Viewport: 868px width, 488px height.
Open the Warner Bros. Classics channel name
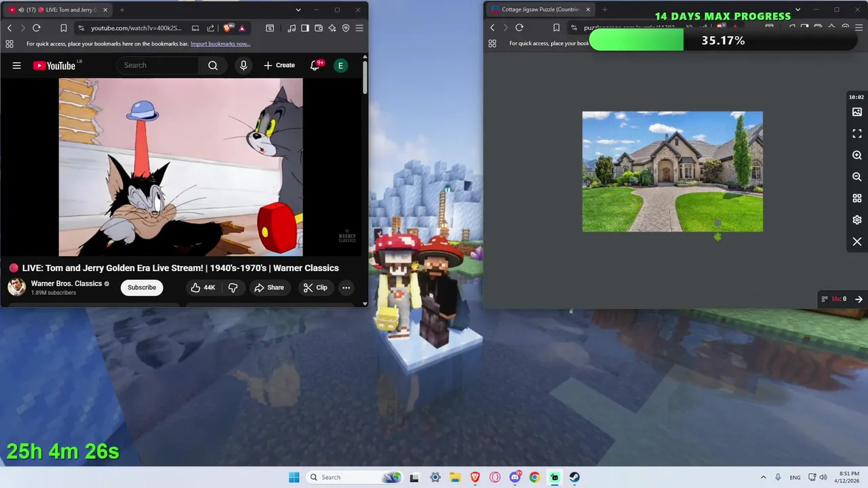pos(66,283)
